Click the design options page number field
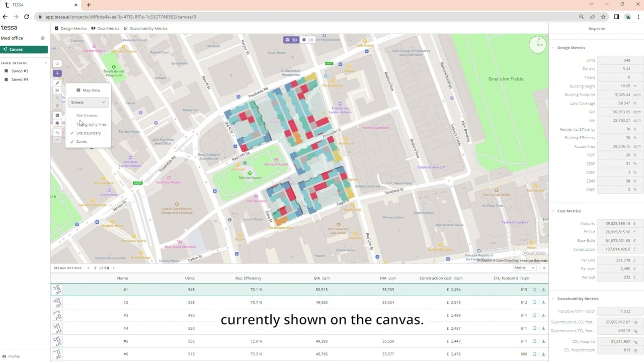 click(95, 268)
